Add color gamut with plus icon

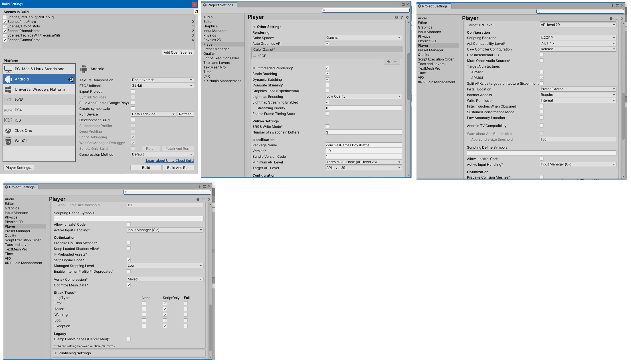point(388,61)
